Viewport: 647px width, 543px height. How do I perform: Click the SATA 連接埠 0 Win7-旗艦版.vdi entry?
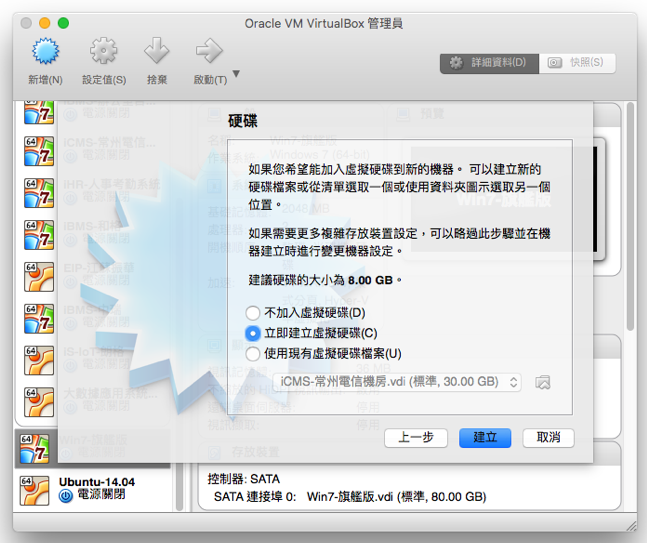(x=350, y=497)
